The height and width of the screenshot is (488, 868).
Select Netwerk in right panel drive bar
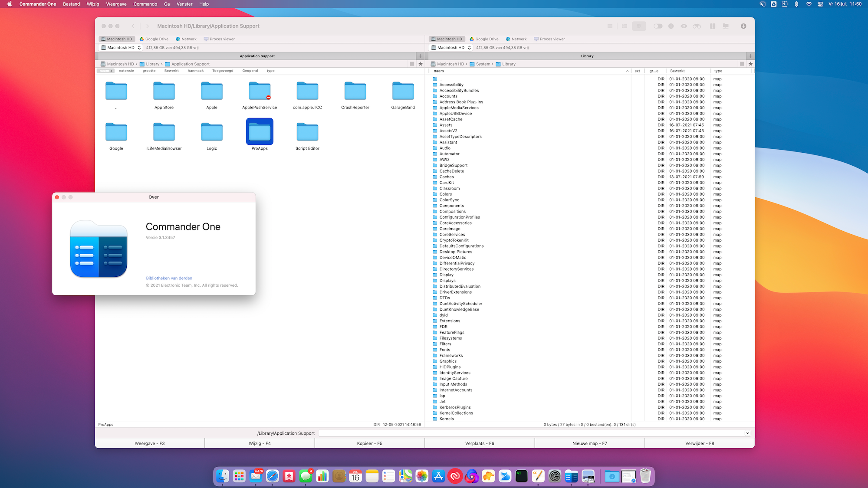tap(516, 39)
